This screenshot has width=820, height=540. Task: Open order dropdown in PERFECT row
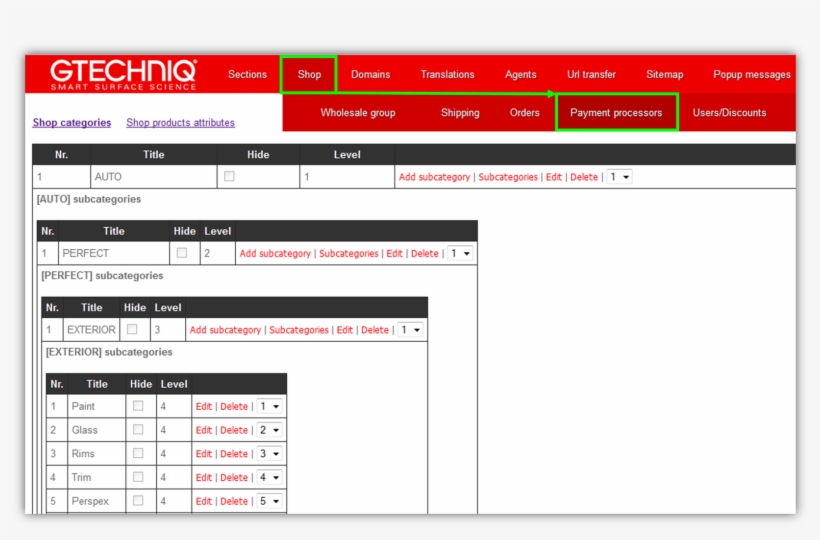(460, 253)
